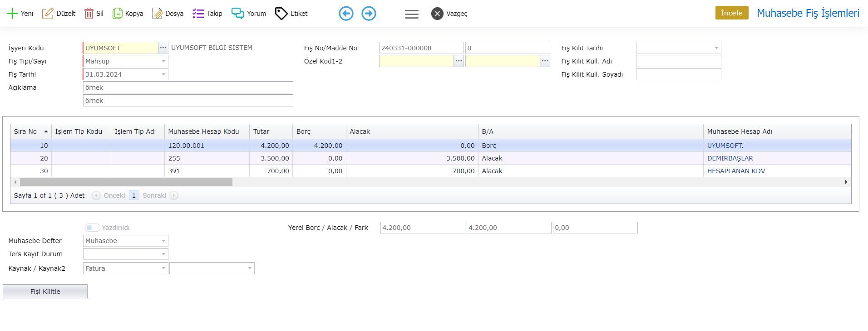This screenshot has width=868, height=331.
Task: Click the grid horizontal scrollbar thumb
Action: click(x=126, y=182)
